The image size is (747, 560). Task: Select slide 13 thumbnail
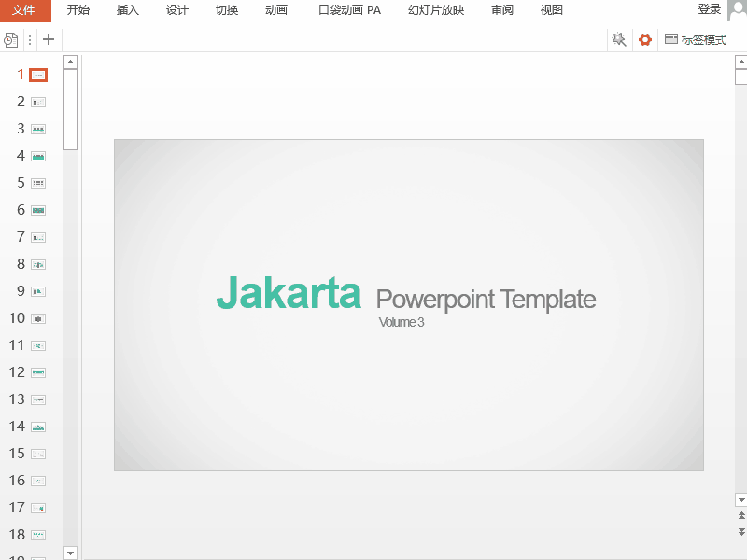click(38, 399)
